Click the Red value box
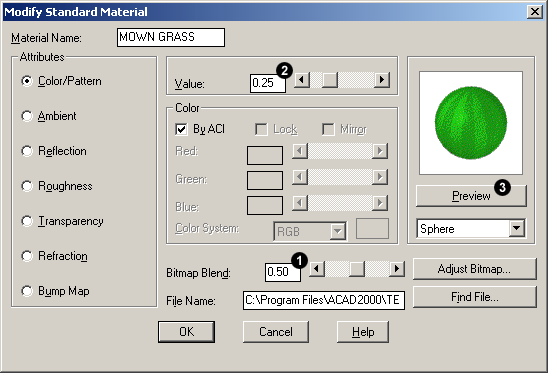Image resolution: width=548 pixels, height=373 pixels. coord(265,156)
